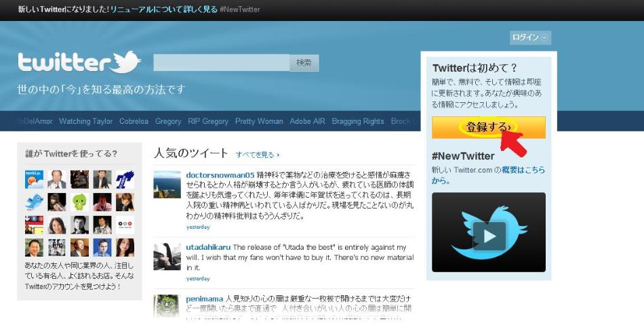
Task: Click yesterday timestamp under utadahikaru's tweet
Action: [x=198, y=278]
